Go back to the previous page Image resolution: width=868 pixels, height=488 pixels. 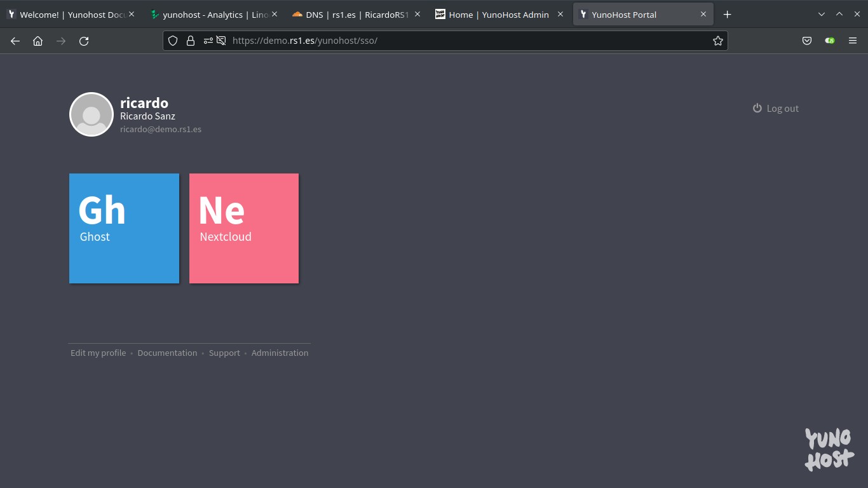pyautogui.click(x=15, y=41)
